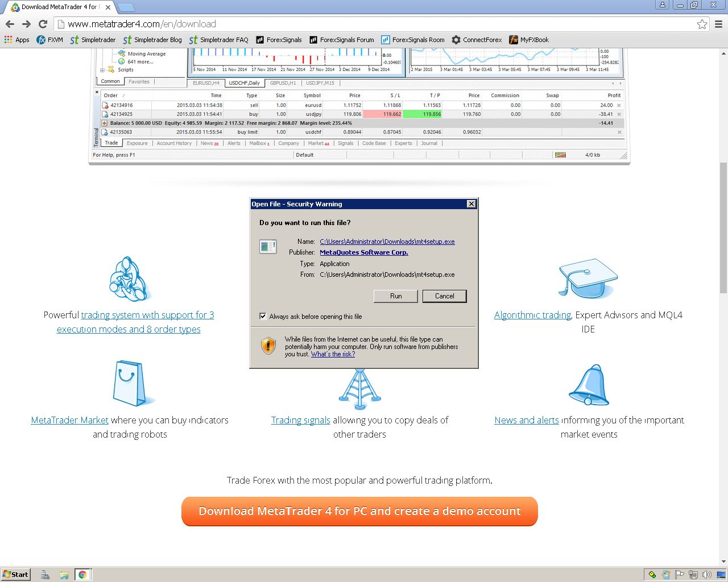Open the Code Base terminal tab

pos(374,143)
